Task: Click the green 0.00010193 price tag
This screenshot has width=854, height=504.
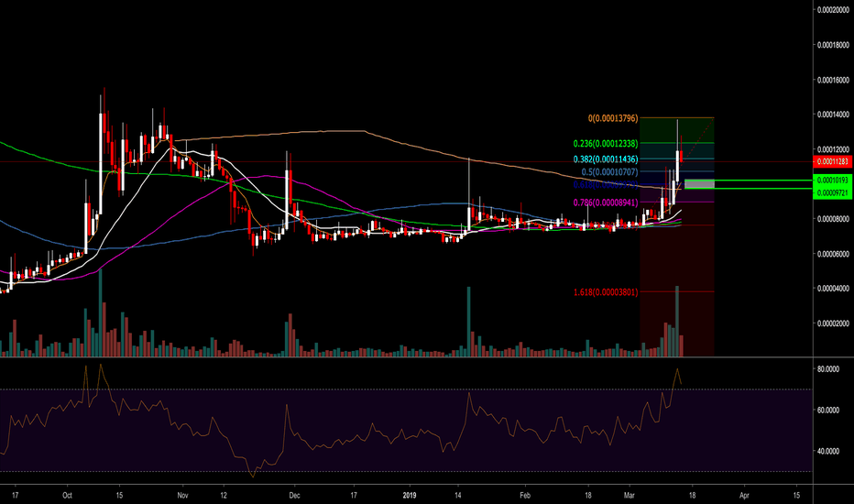Action: (832, 180)
